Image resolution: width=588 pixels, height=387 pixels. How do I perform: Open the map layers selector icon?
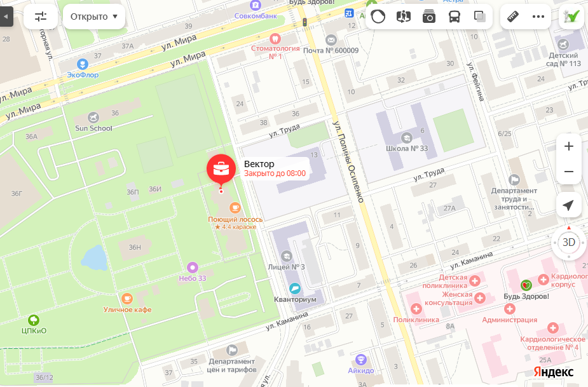(x=480, y=17)
